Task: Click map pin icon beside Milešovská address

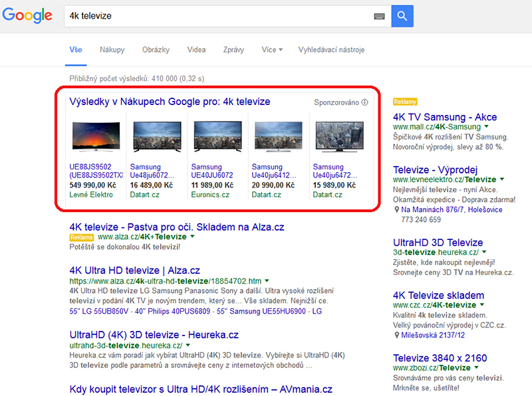Action: tap(396, 335)
